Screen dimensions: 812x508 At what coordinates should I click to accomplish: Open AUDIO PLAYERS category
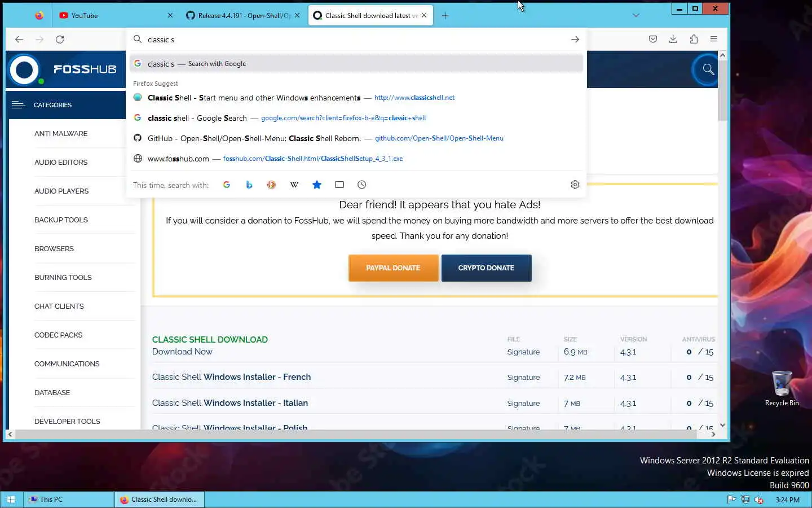pyautogui.click(x=61, y=191)
